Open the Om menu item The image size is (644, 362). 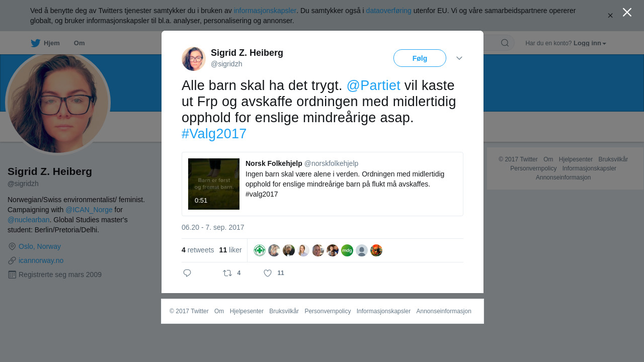pyautogui.click(x=79, y=43)
